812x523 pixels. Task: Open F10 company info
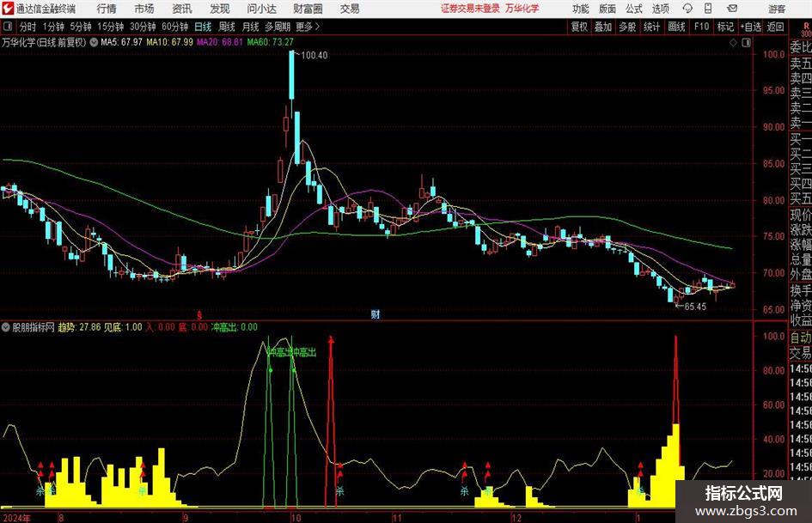point(701,27)
